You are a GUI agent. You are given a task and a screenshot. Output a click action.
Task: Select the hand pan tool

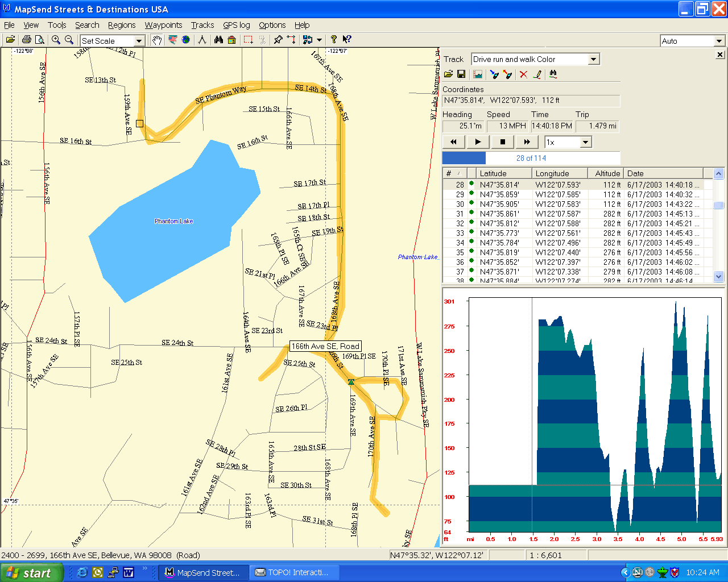point(156,40)
